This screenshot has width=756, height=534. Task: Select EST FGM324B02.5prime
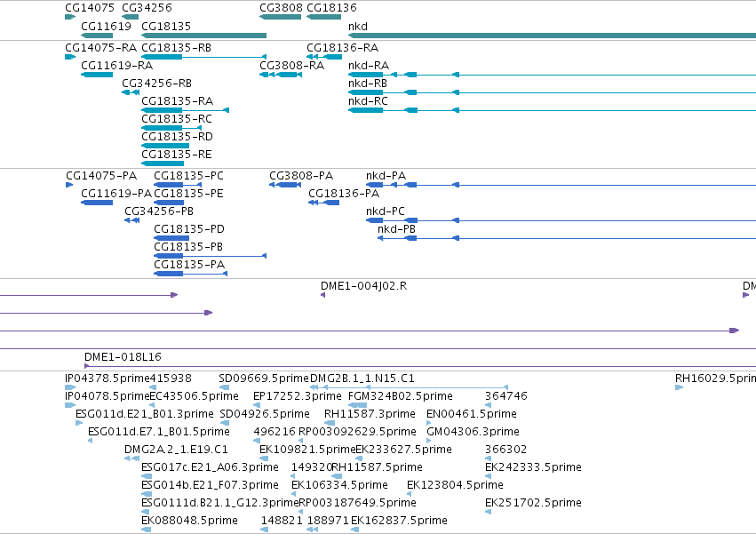[400, 396]
